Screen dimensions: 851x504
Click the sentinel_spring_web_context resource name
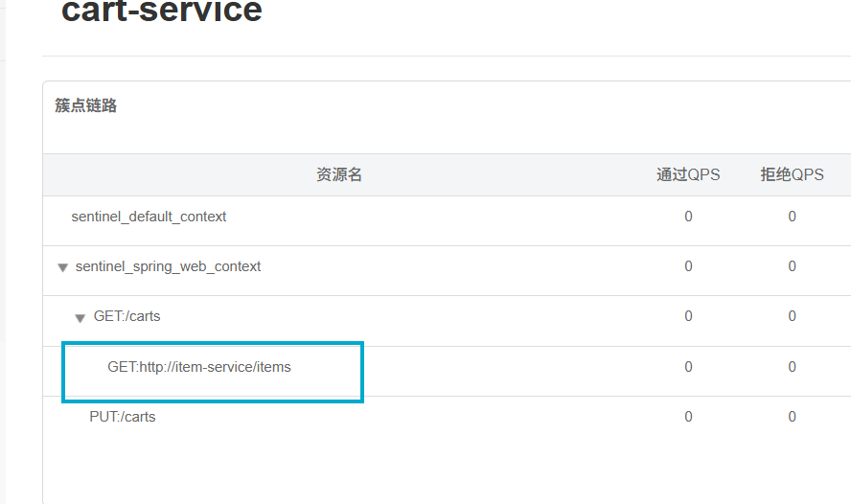168,266
